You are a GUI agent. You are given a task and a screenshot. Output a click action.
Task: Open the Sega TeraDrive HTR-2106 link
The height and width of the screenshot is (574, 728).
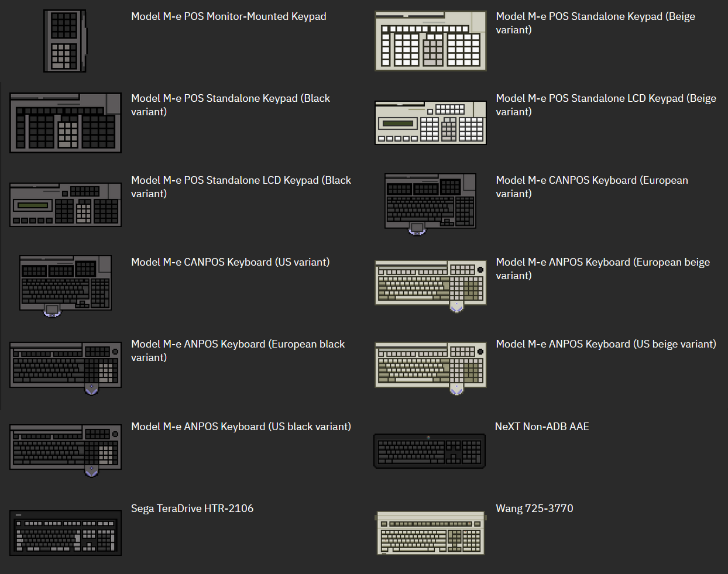pyautogui.click(x=192, y=508)
